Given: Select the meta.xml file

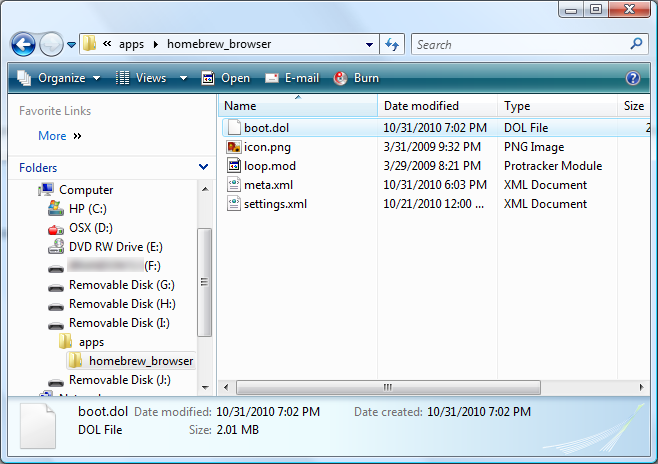Looking at the screenshot, I should [269, 185].
